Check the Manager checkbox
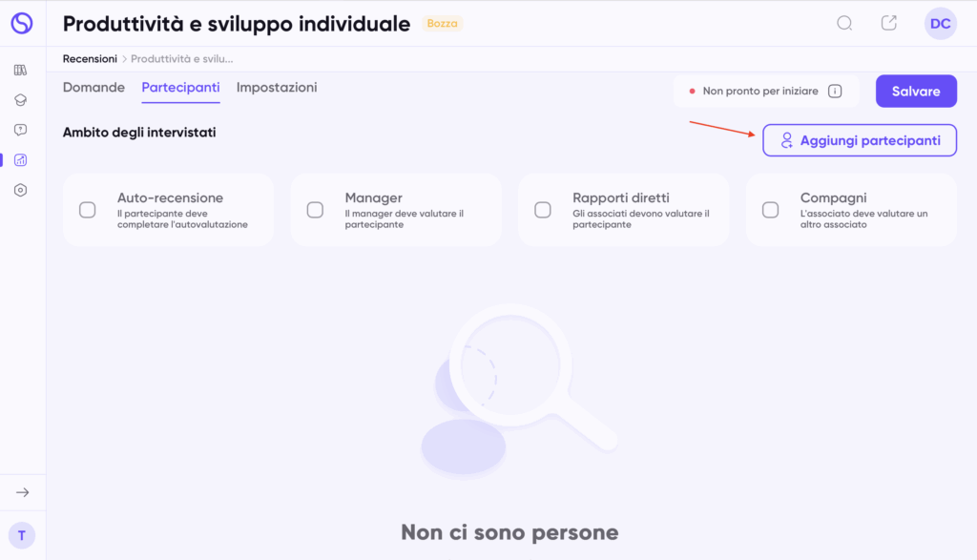This screenshot has height=560, width=977. [x=315, y=210]
